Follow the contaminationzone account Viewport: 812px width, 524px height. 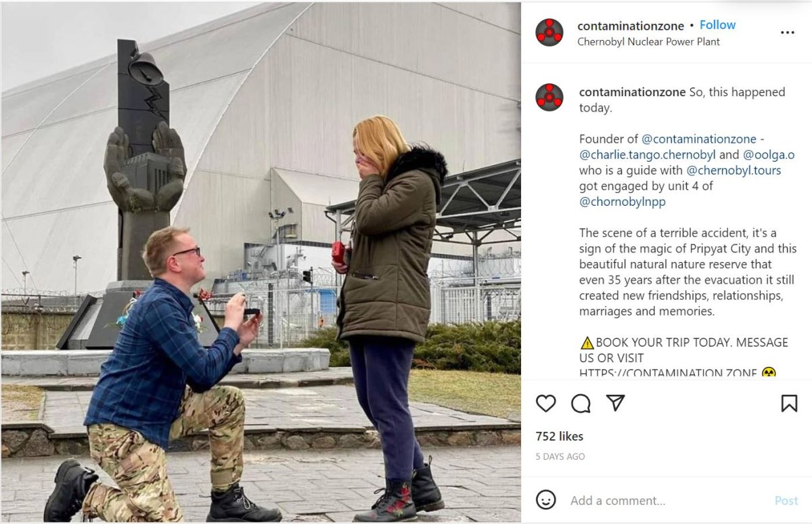[x=717, y=25]
